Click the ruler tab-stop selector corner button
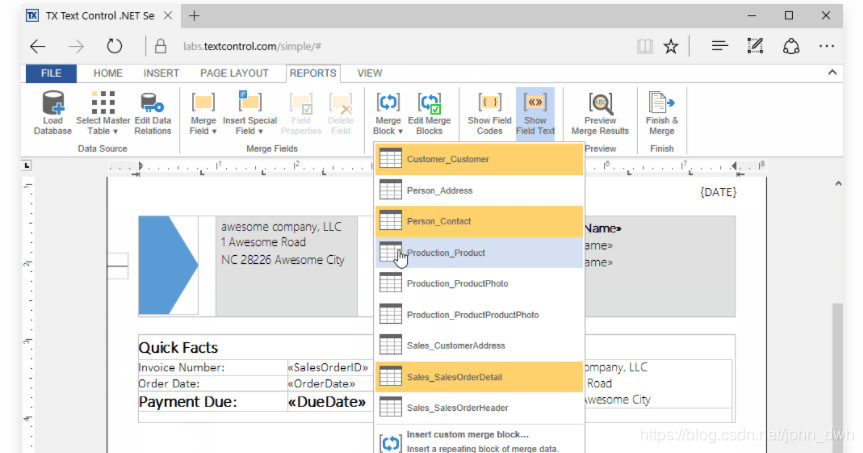Image resolution: width=863 pixels, height=453 pixels. coord(27,165)
